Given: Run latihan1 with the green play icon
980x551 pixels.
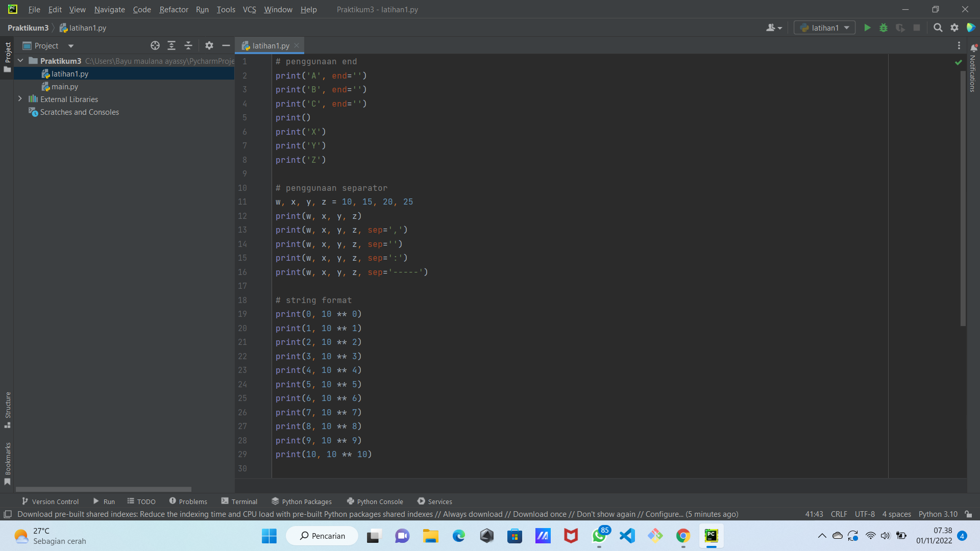Looking at the screenshot, I should tap(868, 28).
